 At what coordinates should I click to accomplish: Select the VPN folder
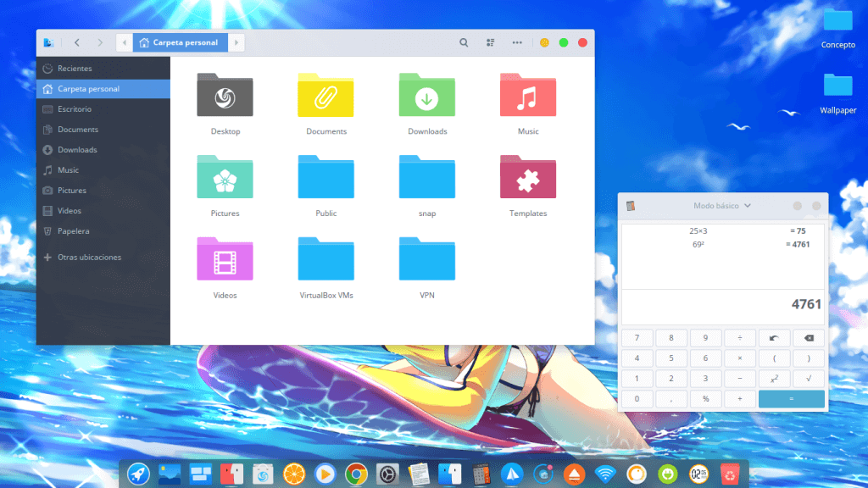click(427, 268)
